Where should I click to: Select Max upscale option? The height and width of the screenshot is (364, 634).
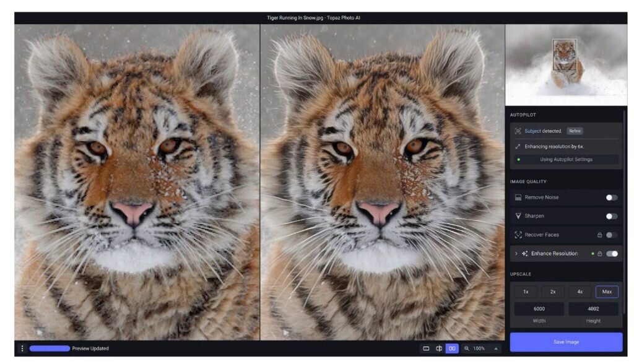(x=607, y=292)
